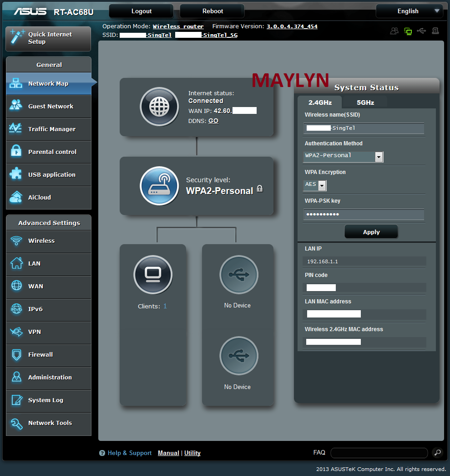Switch to the 5GHz tab
Screen dimensions: 450x476
(365, 102)
